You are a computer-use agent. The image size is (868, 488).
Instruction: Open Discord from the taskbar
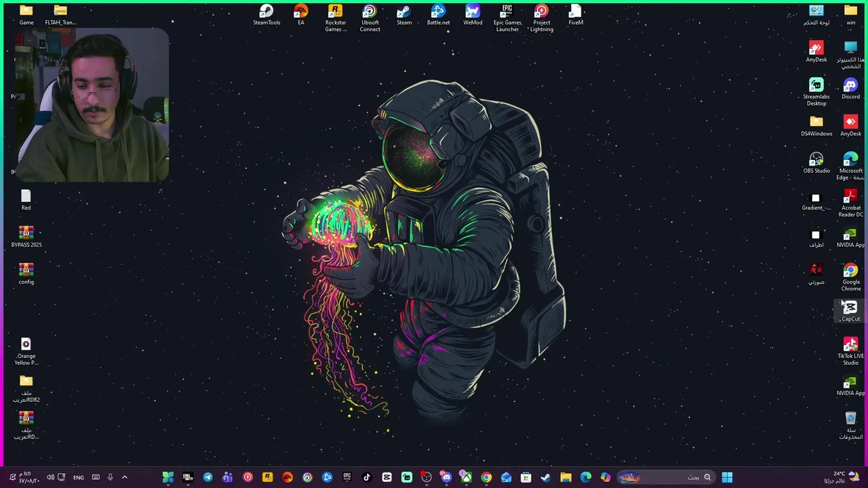[446, 477]
